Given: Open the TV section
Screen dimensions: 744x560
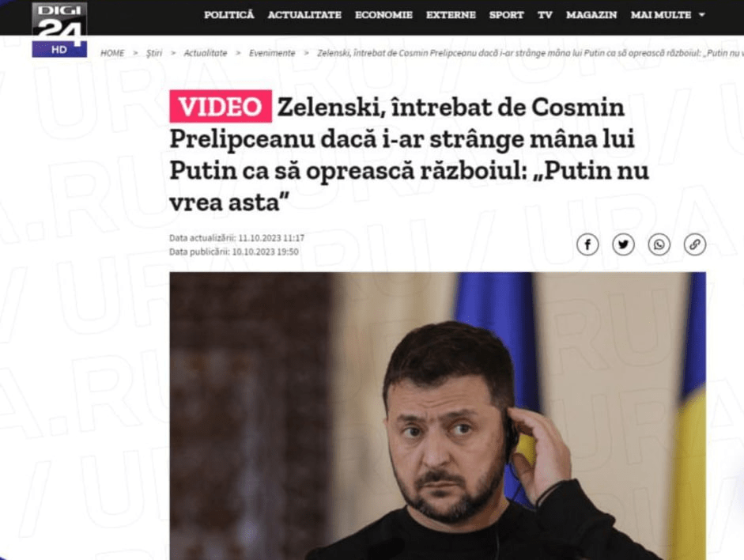Looking at the screenshot, I should (545, 15).
